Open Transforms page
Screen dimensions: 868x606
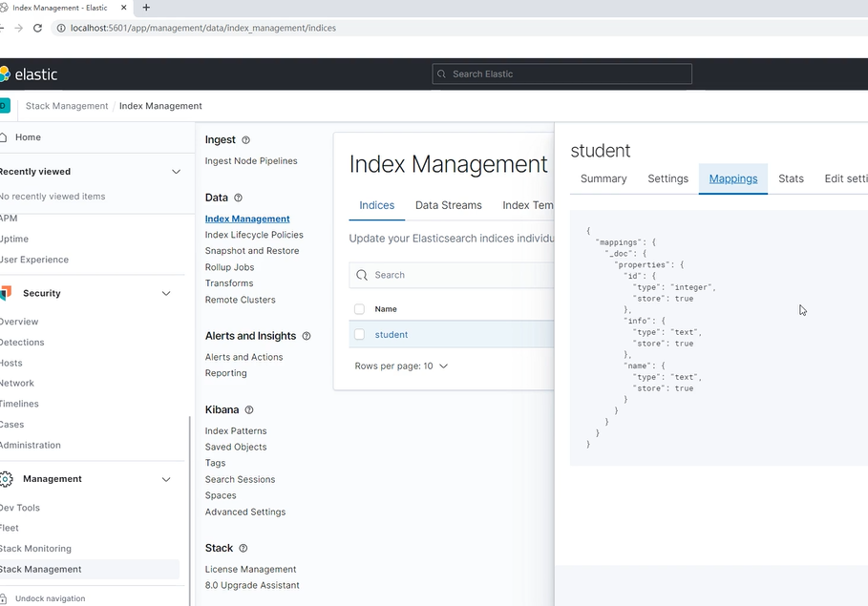[x=229, y=283]
